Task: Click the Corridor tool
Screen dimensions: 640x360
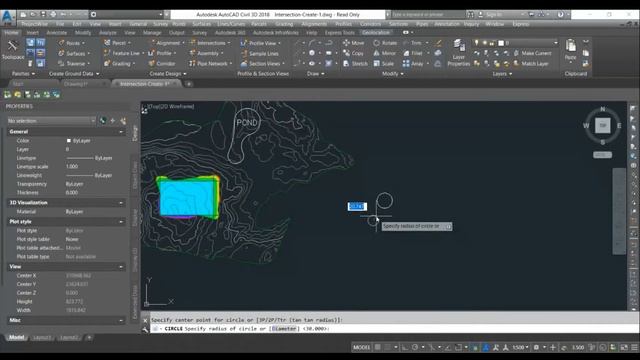Action: [x=162, y=64]
